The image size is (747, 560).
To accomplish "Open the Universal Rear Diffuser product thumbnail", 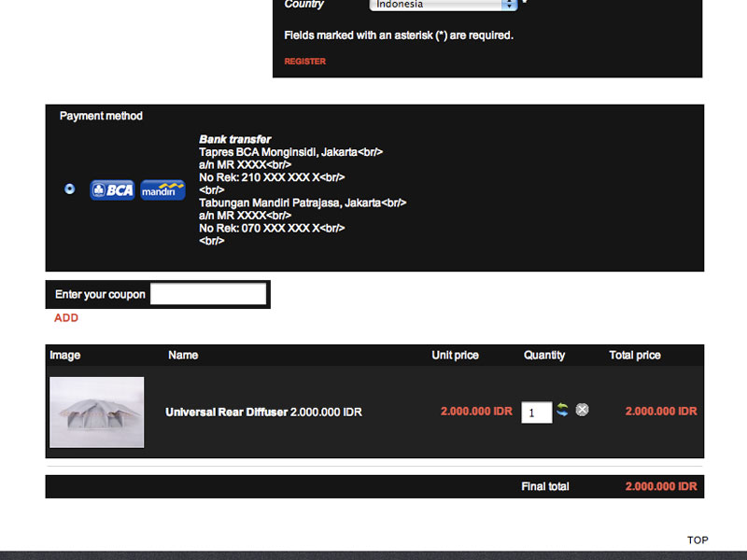I will click(x=97, y=413).
